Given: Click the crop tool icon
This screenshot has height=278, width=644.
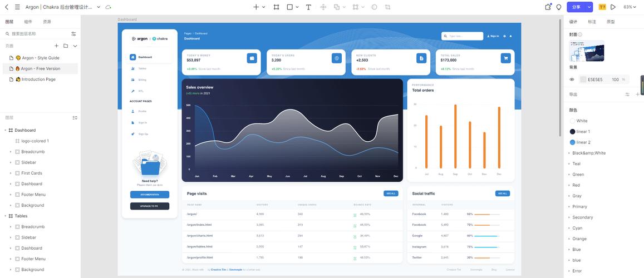Looking at the screenshot, I should 387,7.
